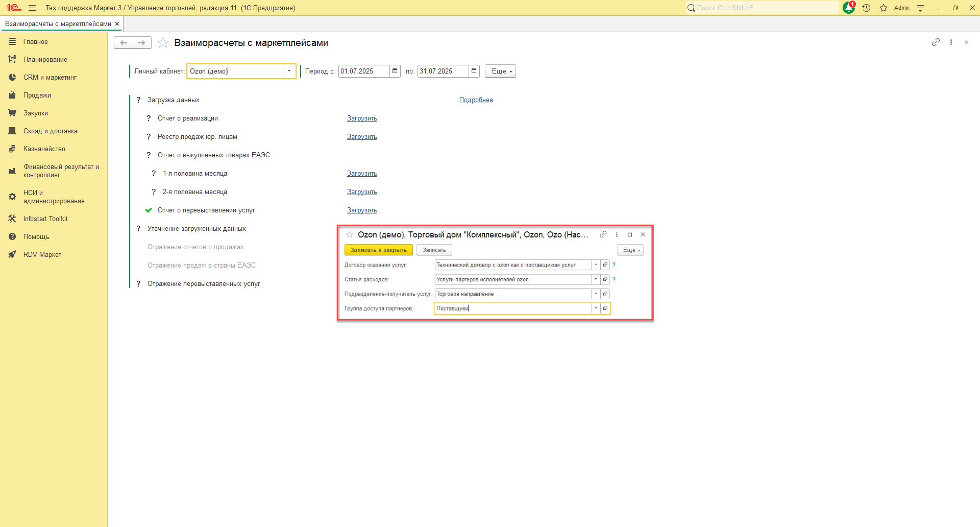Open the Еще dropdown next to period
This screenshot has height=527, width=980.
500,71
